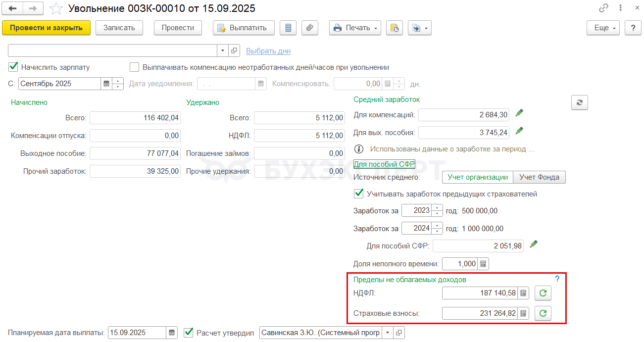The height and width of the screenshot is (342, 644).
Task: Expand the employee selection dropdown arrow
Action: pos(223,50)
